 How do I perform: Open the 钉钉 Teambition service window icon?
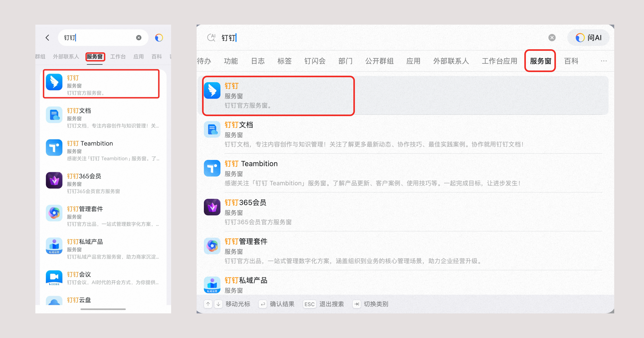click(212, 168)
